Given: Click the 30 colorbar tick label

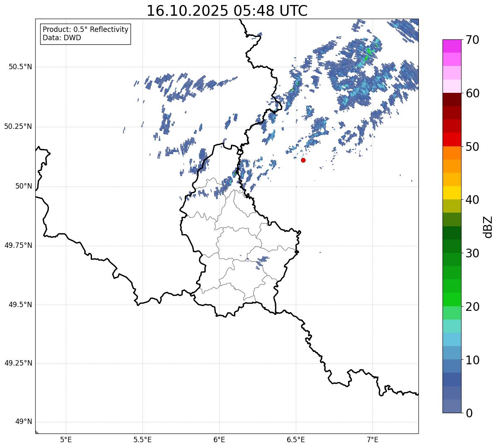Looking at the screenshot, I should tap(472, 253).
